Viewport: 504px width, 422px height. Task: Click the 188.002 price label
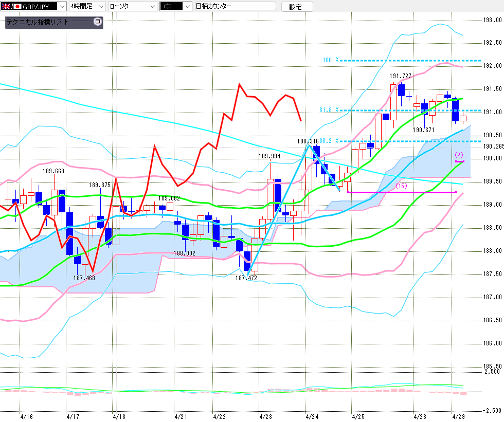185,253
